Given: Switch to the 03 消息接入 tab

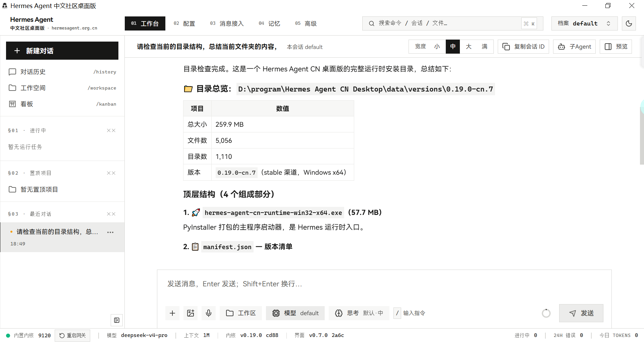Looking at the screenshot, I should 227,23.
